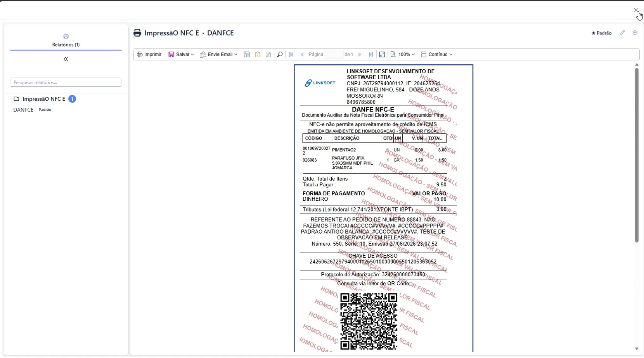Click the 'PIMENTAO2' item description
Viewport: 644px width, 358px height.
click(344, 150)
